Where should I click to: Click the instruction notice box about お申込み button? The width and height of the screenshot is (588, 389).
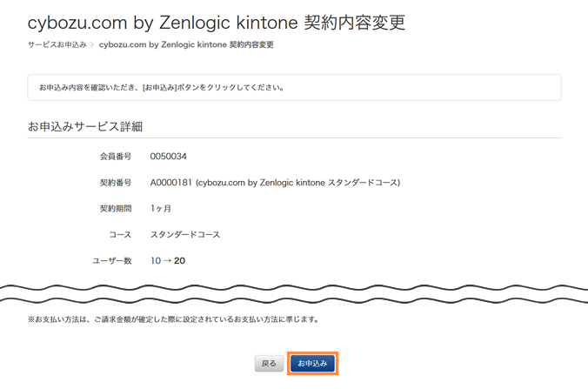[294, 88]
